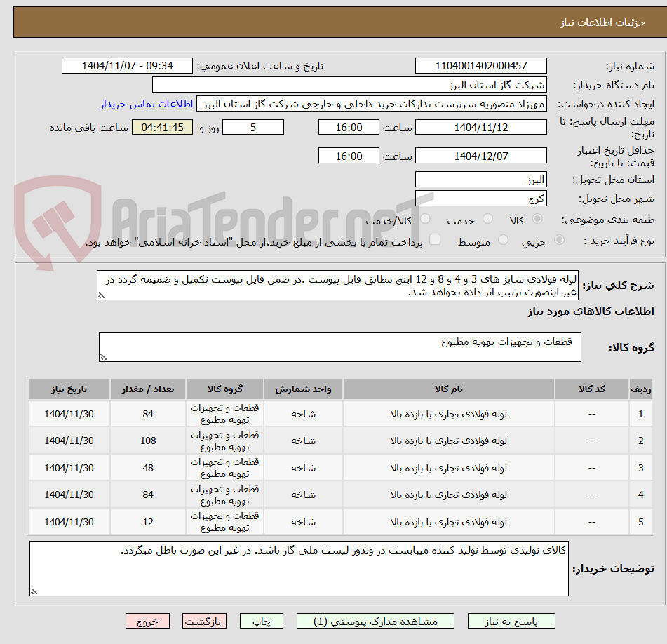
Task: Click the واحد شمارش column header
Action: pyautogui.click(x=303, y=389)
